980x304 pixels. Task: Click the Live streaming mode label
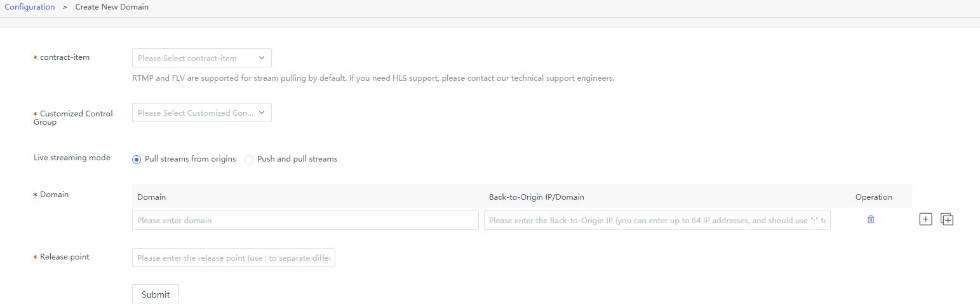pos(72,158)
